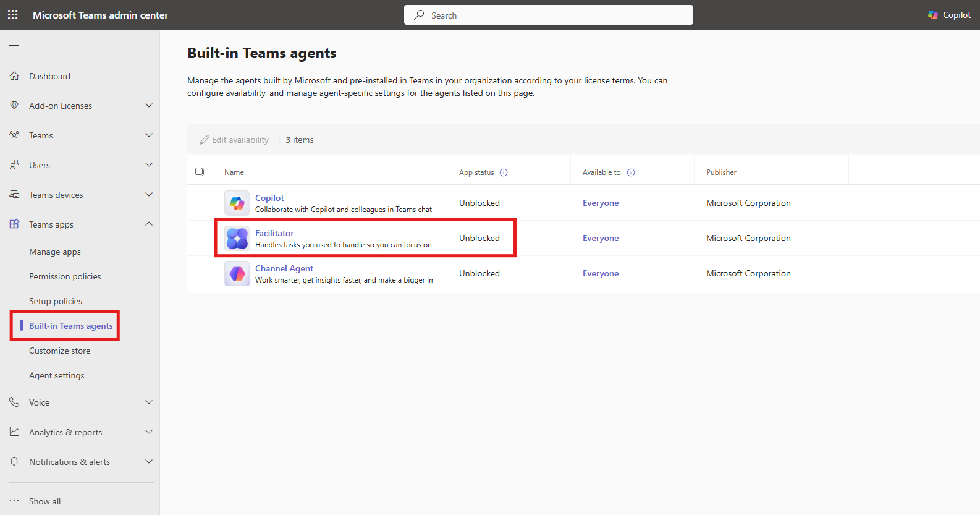
Task: Open the app launcher waffle icon
Action: click(x=12, y=15)
